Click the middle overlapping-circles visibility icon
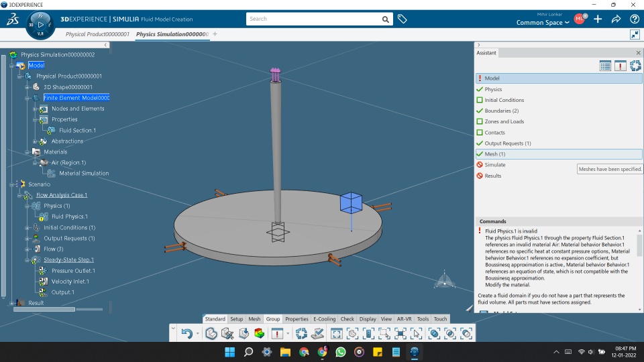 pyautogui.click(x=450, y=333)
